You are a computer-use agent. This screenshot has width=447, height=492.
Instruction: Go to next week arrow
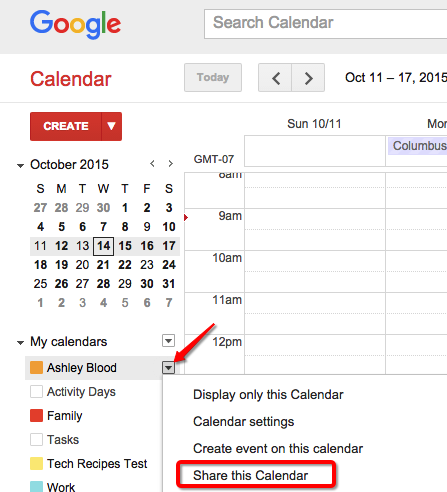pyautogui.click(x=308, y=78)
